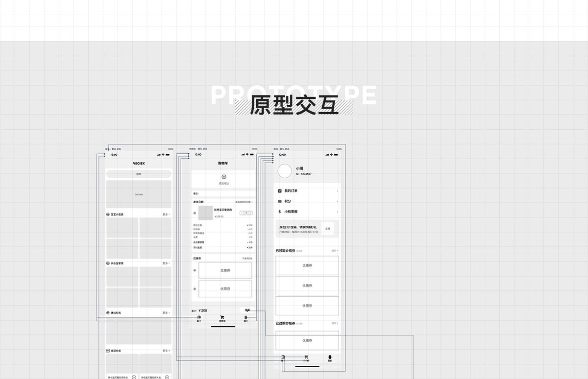Tap the 我的 profile icon in bottom navigation
The image size is (588, 379).
click(x=329, y=358)
